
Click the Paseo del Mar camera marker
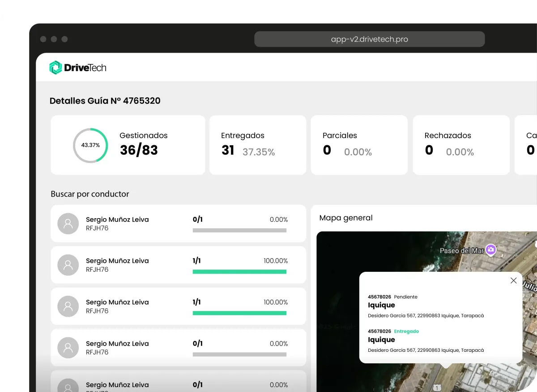(491, 250)
